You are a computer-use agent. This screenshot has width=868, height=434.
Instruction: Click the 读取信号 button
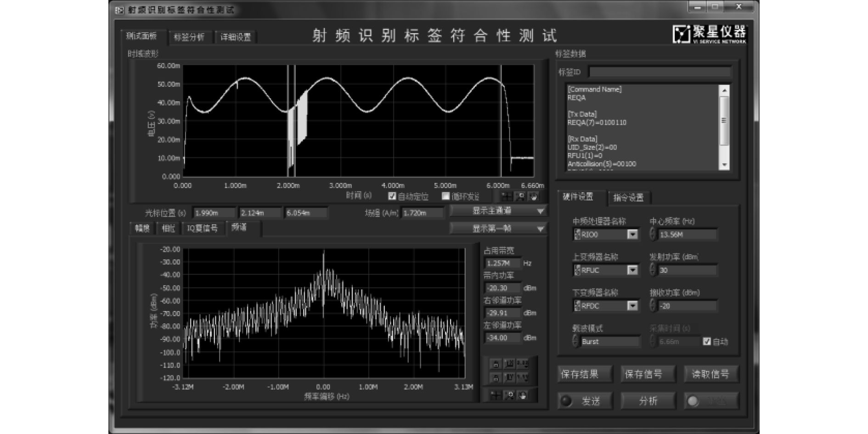coord(711,374)
